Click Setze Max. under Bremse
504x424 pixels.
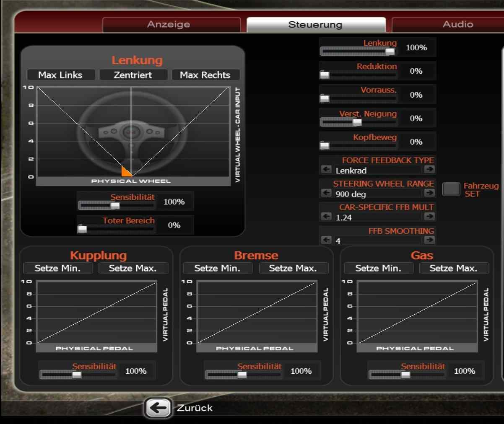tap(293, 268)
